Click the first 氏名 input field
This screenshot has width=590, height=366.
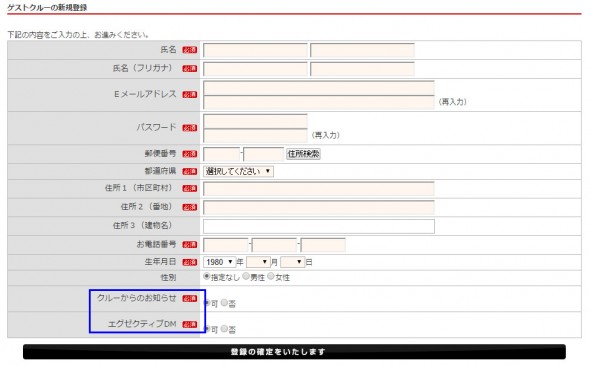[255, 50]
